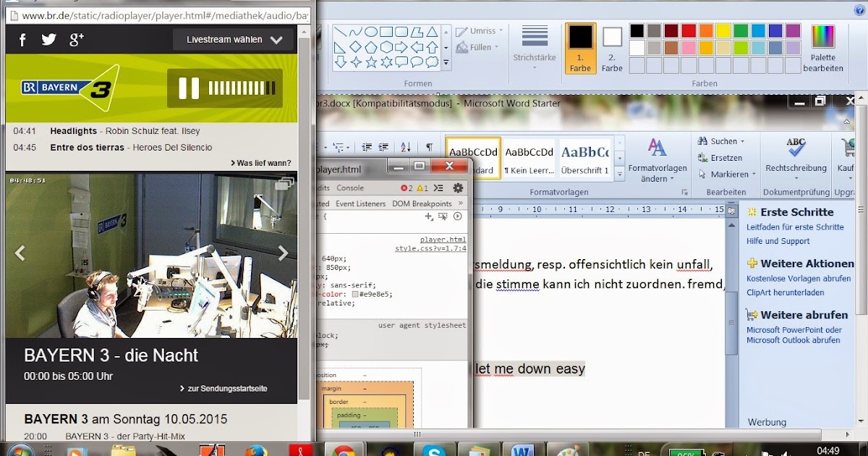
Task: Expand the Paint shapes gallery
Action: [446, 63]
